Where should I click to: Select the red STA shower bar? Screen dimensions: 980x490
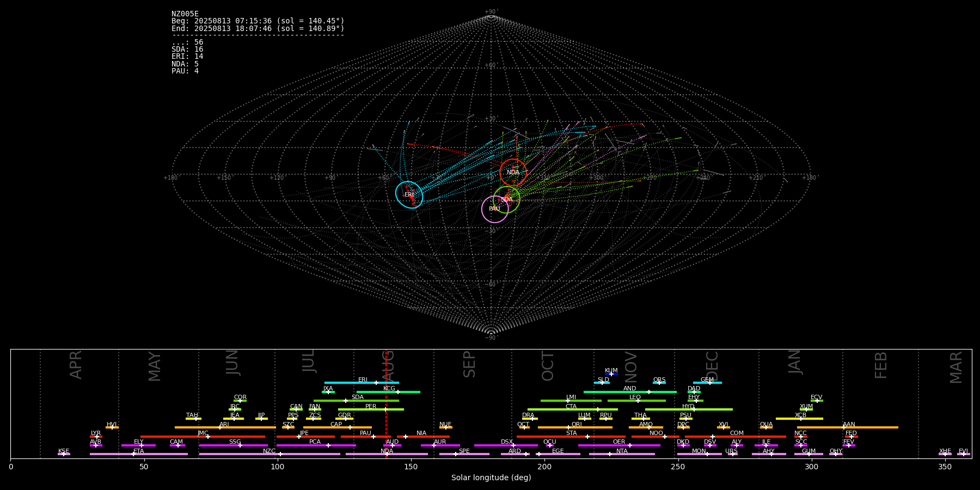[x=571, y=437]
